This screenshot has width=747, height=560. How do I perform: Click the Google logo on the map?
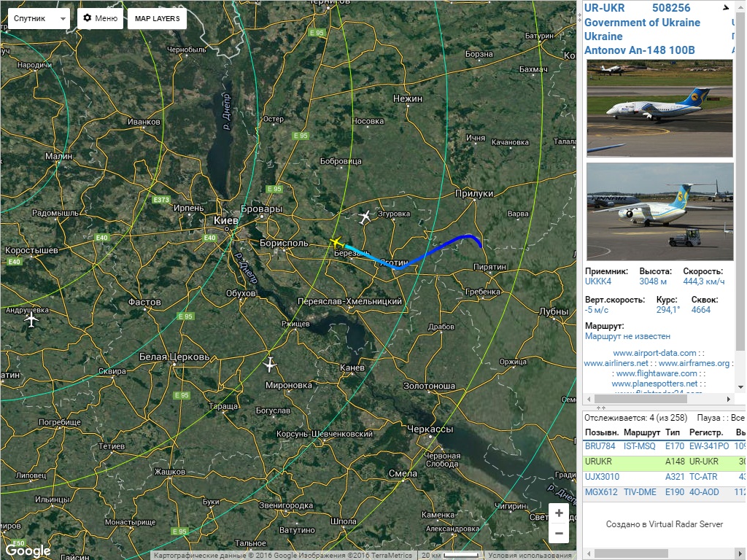(28, 551)
